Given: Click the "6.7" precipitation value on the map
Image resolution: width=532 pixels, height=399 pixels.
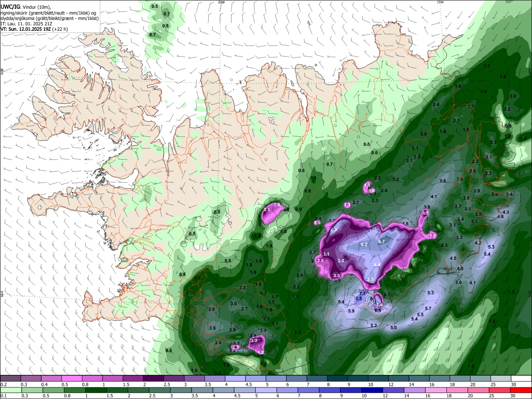Looking at the screenshot, I should click(382, 241).
